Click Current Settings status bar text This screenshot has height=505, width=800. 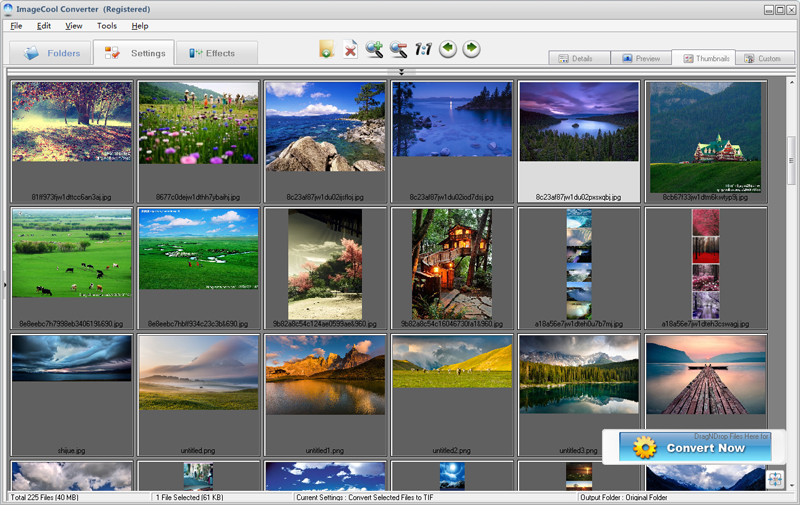point(365,497)
